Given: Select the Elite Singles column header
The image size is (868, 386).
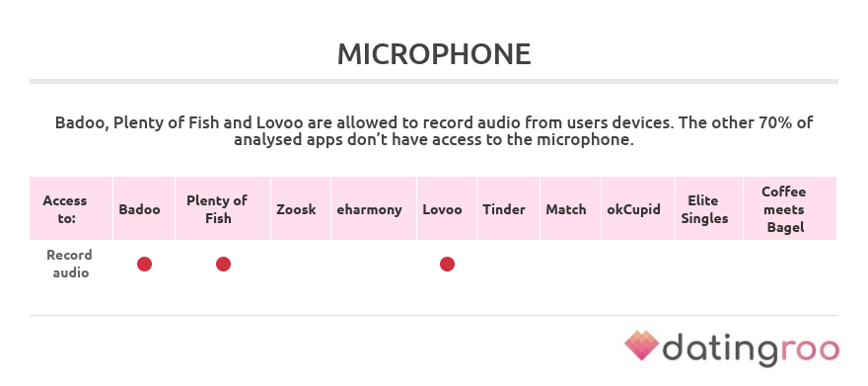Looking at the screenshot, I should point(709,208).
